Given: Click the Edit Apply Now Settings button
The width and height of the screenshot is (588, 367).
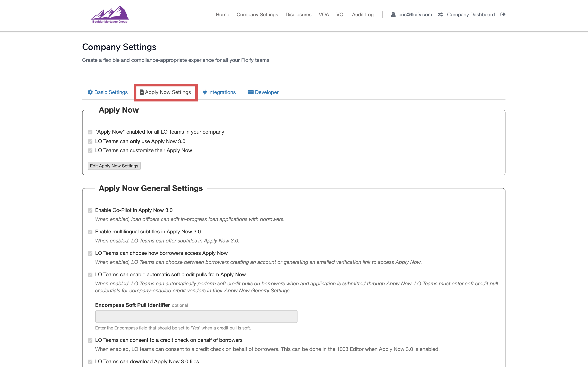Looking at the screenshot, I should [114, 166].
